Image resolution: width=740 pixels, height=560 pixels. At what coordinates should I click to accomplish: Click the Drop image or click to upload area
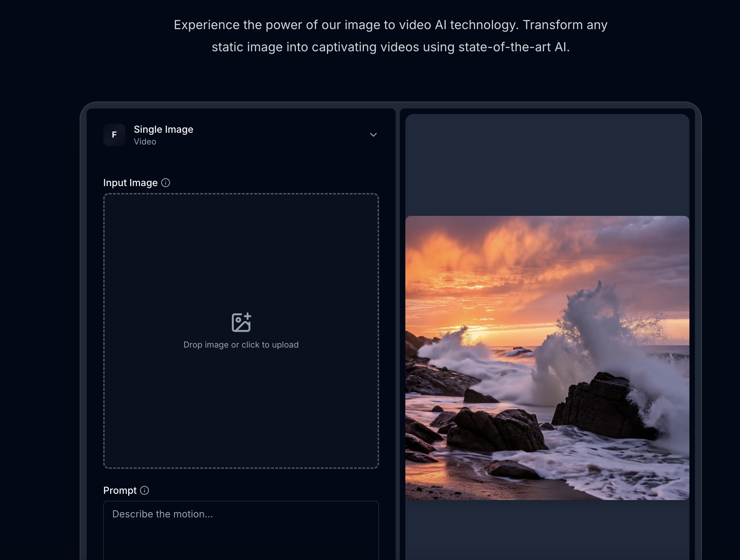pyautogui.click(x=242, y=344)
